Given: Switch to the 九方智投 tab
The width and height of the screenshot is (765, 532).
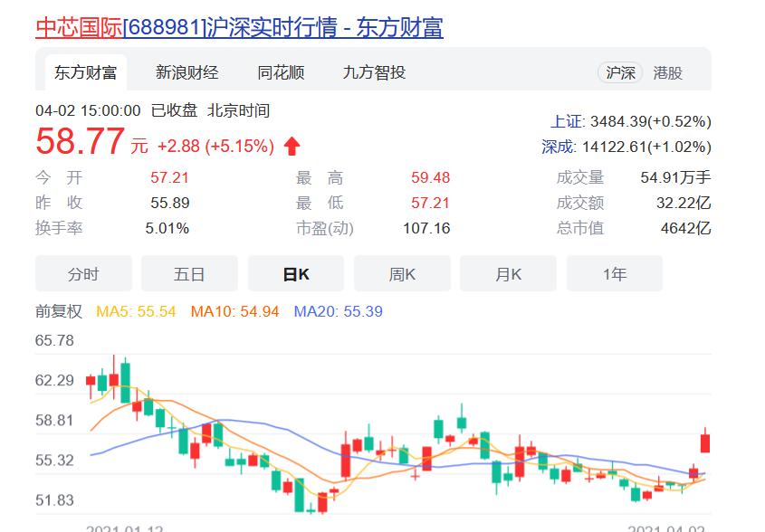Looking at the screenshot, I should [x=374, y=72].
